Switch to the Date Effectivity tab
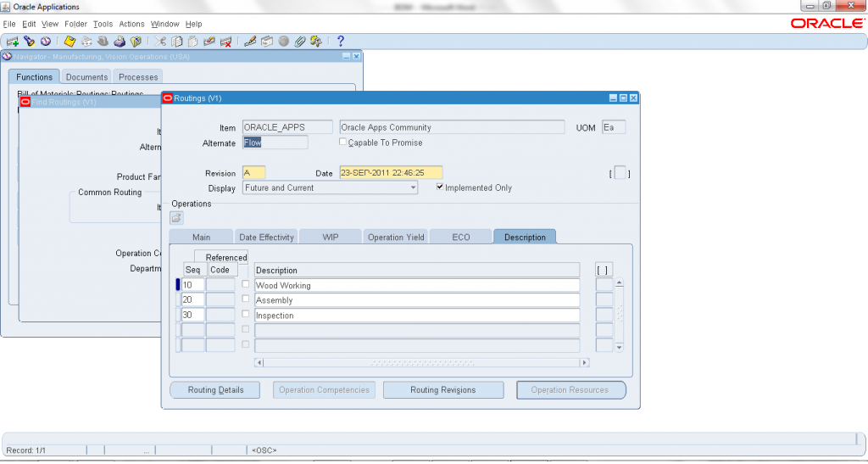The width and height of the screenshot is (868, 464). pos(266,238)
